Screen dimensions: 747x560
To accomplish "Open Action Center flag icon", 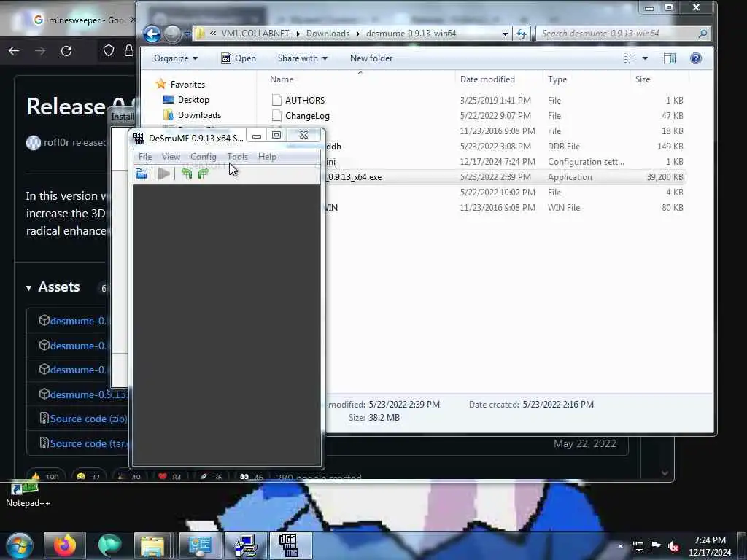I will click(x=656, y=546).
